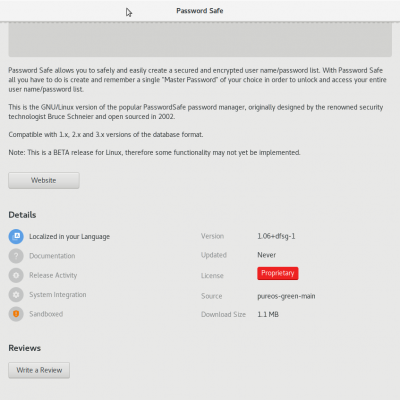Click the System Integration gear icon
400x400 pixels.
16,295
